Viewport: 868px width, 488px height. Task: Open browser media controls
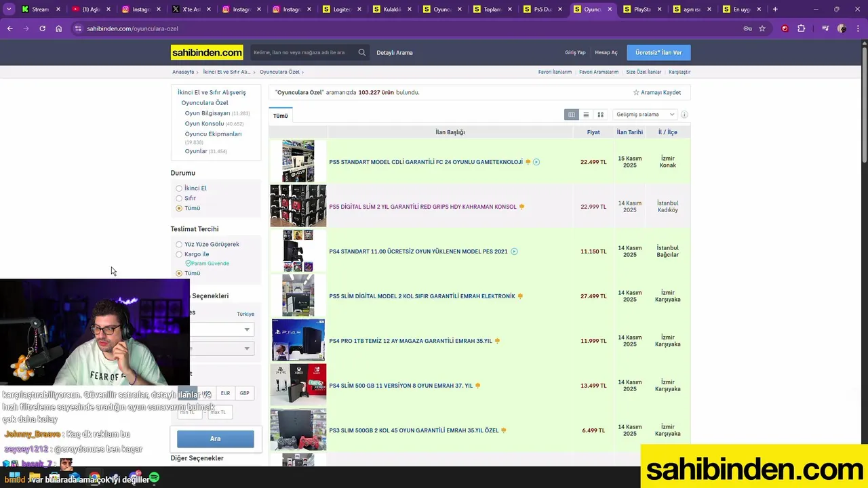click(825, 28)
